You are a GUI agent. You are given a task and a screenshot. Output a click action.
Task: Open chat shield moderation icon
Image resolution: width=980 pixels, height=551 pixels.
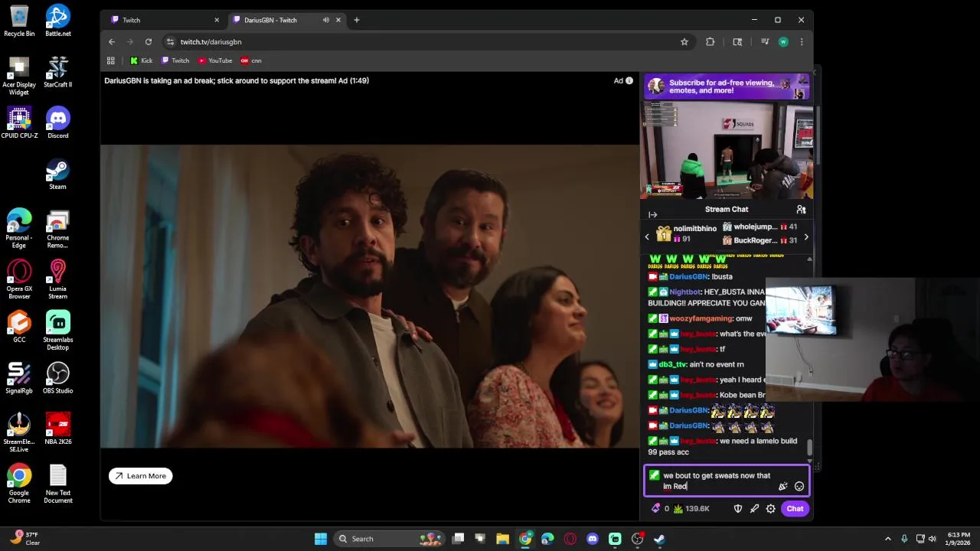pyautogui.click(x=738, y=509)
